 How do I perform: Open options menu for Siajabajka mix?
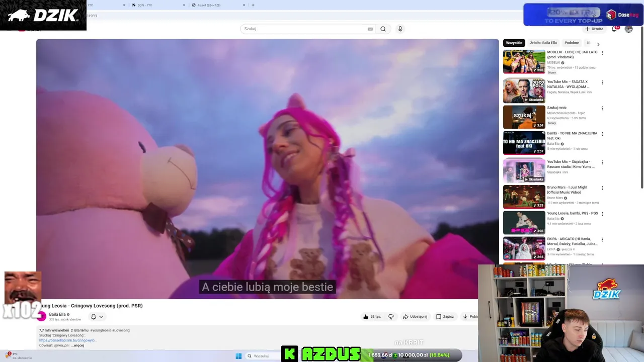602,162
